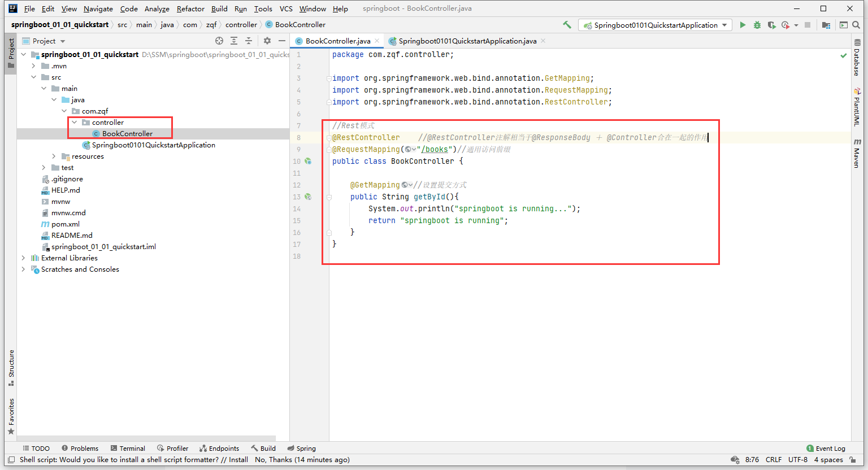Viewport: 868px width, 470px height.
Task: Open the Refactor menu
Action: 190,8
